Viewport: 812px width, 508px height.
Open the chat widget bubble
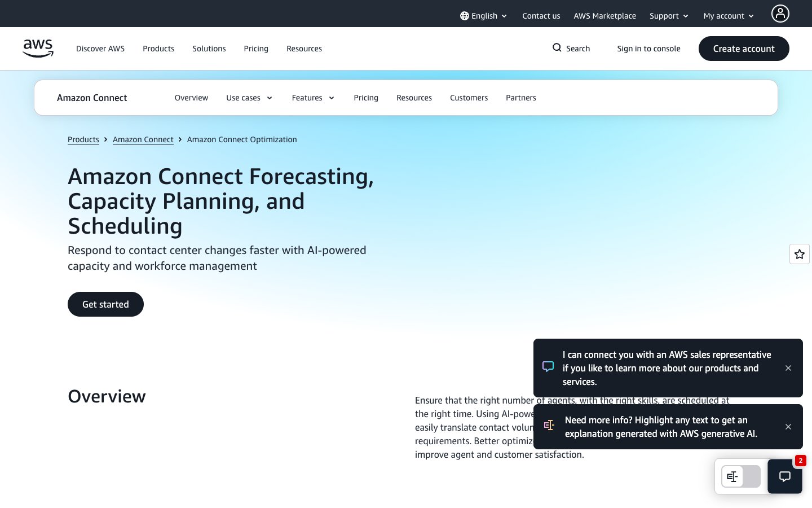pos(785,476)
